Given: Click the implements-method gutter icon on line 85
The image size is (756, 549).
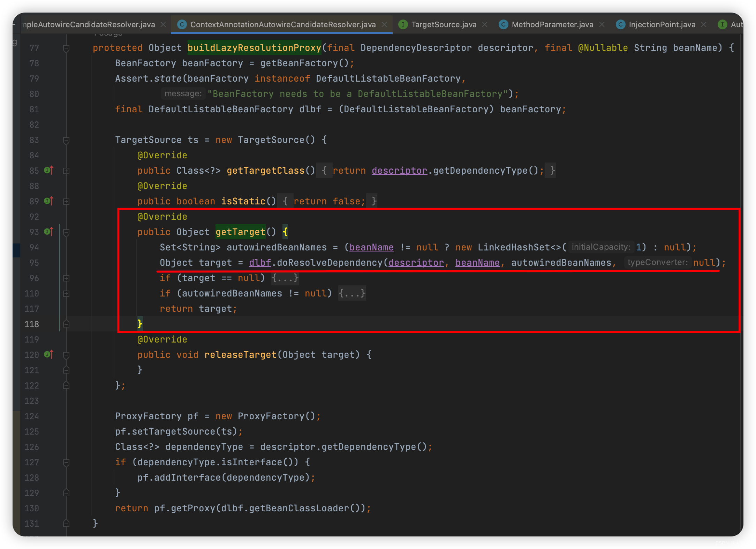Looking at the screenshot, I should click(x=48, y=170).
